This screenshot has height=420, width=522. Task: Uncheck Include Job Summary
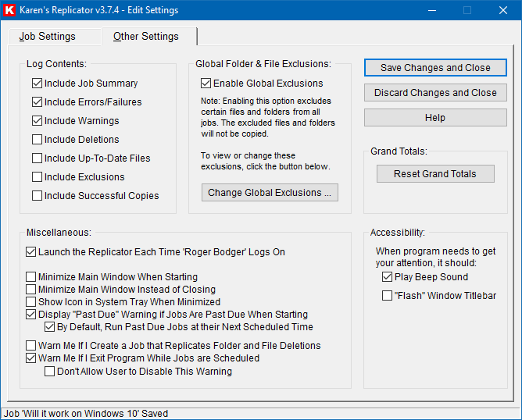[x=38, y=84]
